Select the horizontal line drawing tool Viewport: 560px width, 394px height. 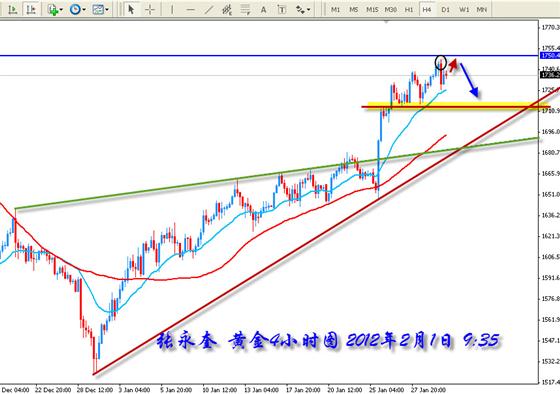[x=190, y=10]
